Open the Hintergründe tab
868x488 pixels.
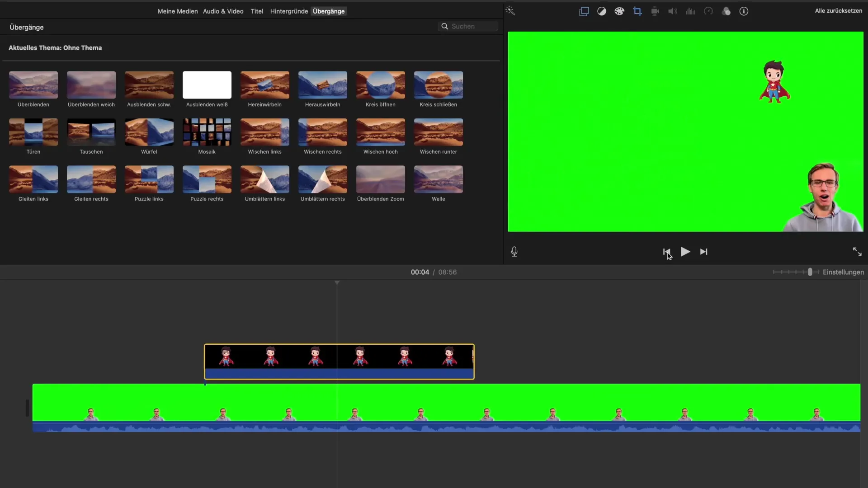click(x=289, y=11)
